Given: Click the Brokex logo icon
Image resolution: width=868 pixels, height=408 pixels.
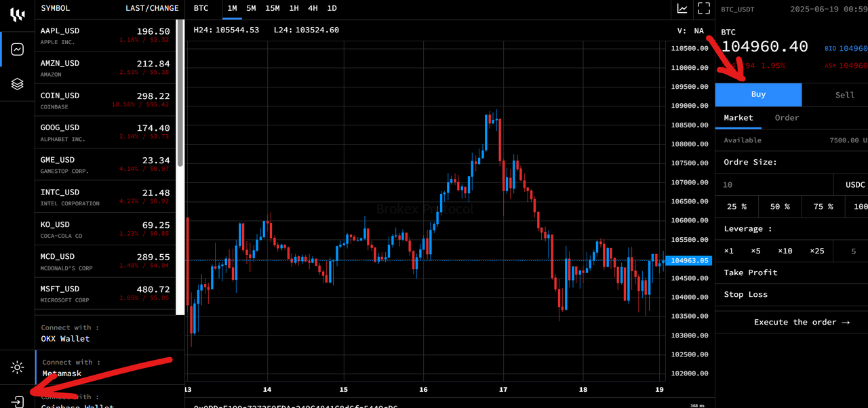Looking at the screenshot, I should [x=17, y=16].
